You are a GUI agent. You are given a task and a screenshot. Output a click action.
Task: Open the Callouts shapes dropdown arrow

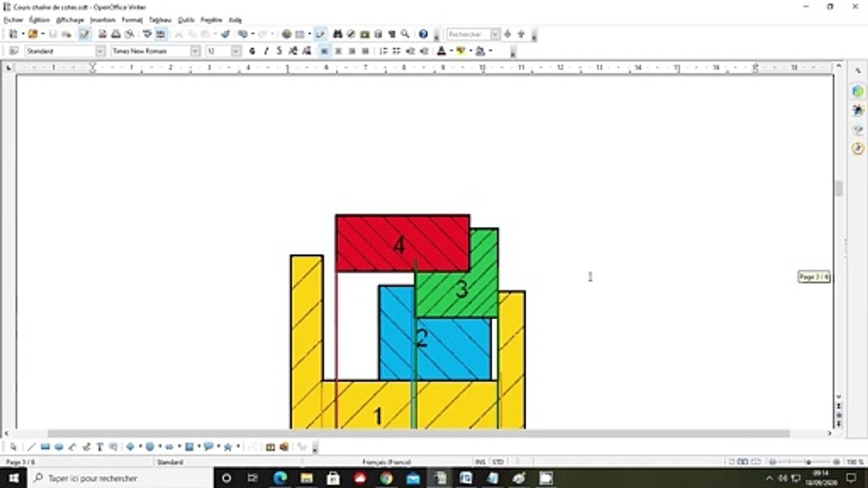click(x=219, y=447)
